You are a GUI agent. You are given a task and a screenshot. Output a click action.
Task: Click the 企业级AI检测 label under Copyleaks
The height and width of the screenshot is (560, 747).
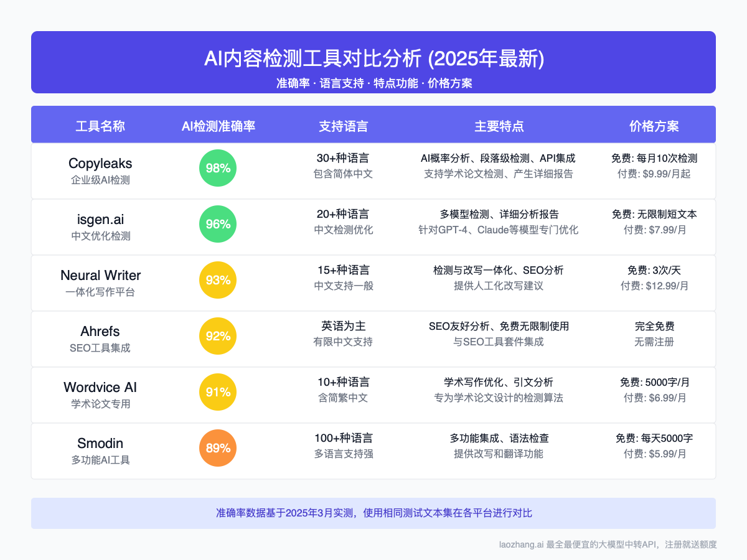(100, 180)
